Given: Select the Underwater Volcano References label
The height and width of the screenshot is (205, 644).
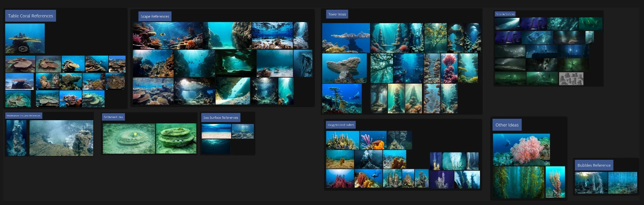Looking at the screenshot, I should (x=24, y=116).
